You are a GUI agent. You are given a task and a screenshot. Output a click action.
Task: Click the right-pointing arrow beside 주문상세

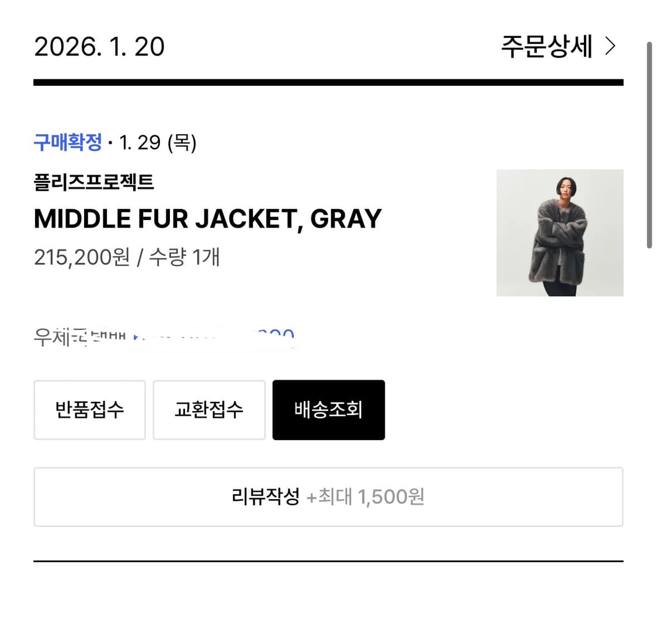coord(611,46)
